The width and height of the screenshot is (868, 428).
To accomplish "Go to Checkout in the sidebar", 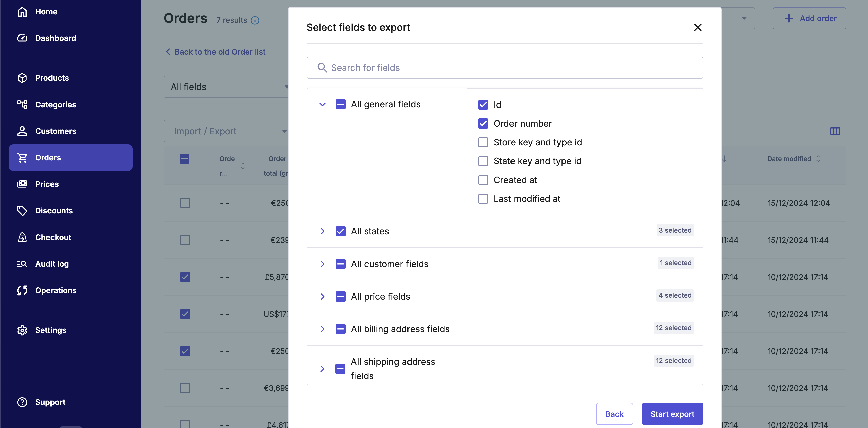I will coord(53,237).
